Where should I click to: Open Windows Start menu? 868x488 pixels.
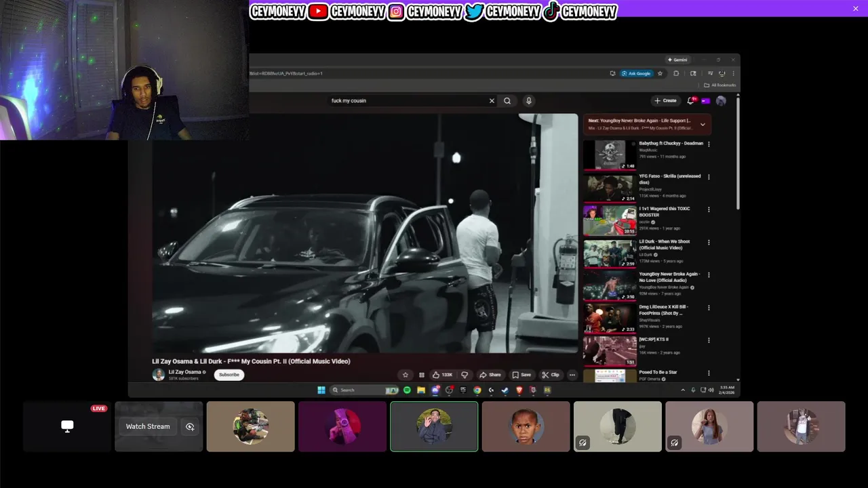click(321, 390)
